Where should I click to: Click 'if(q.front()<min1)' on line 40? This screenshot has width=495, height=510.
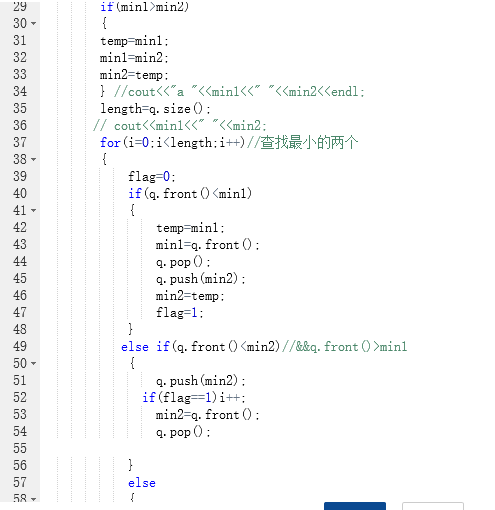[x=190, y=194]
